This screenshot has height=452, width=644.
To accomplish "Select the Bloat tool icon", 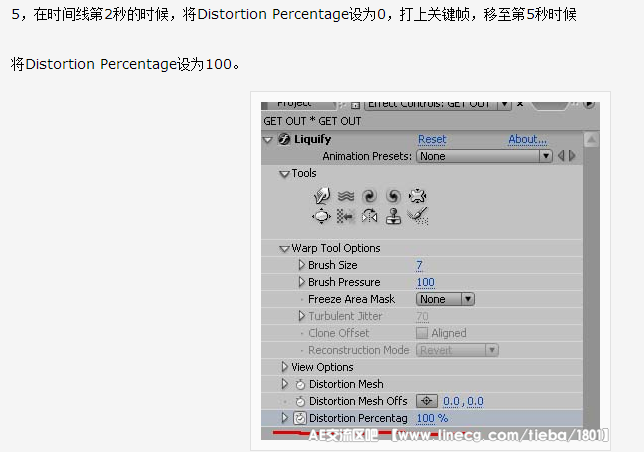I will tap(321, 216).
